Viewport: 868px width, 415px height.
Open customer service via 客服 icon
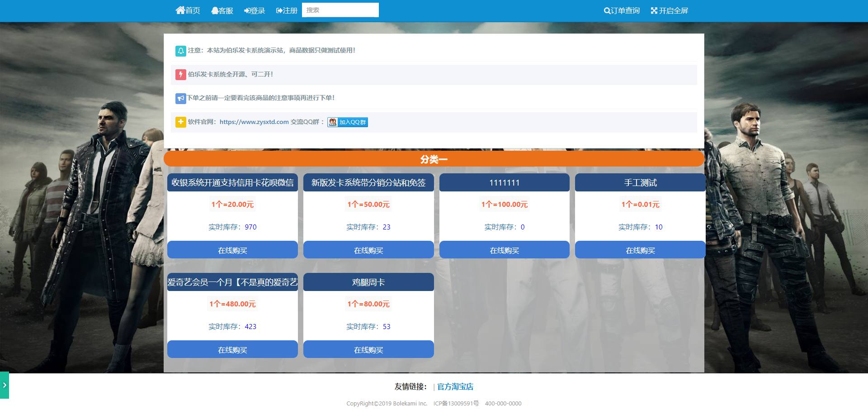[215, 10]
